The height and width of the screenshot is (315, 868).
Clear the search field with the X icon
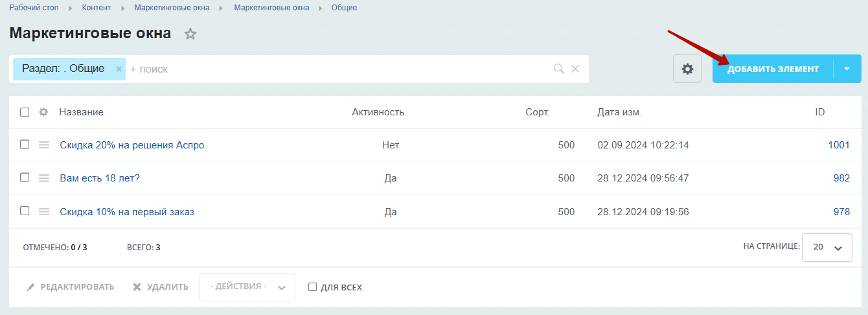coord(575,69)
